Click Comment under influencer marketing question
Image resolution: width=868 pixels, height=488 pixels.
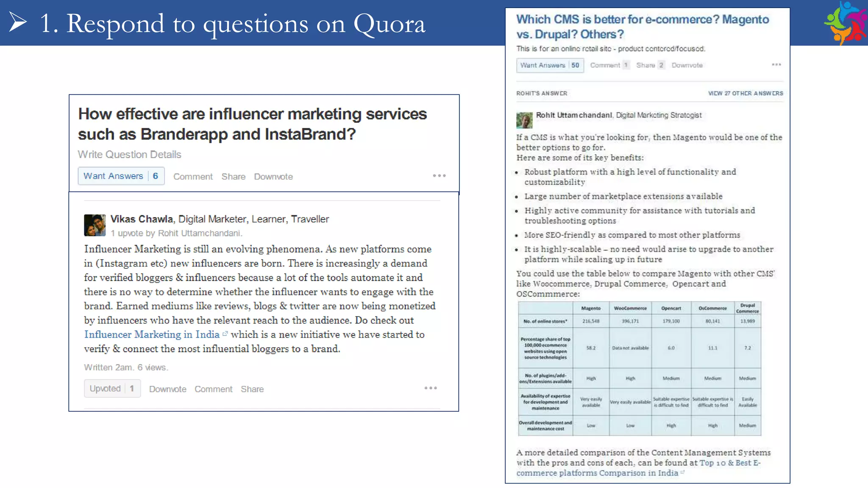pyautogui.click(x=193, y=177)
